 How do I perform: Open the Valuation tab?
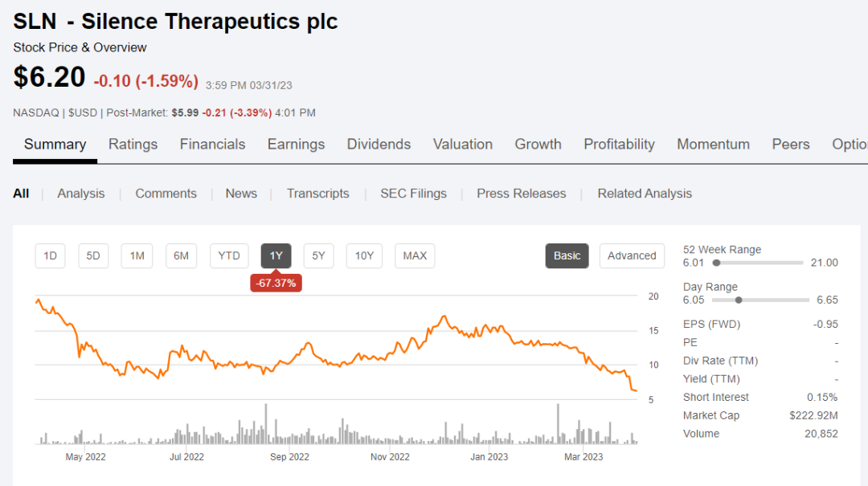pos(463,145)
